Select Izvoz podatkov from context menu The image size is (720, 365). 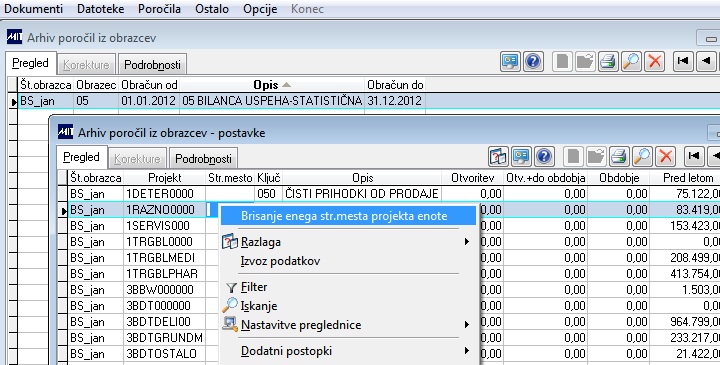point(280,261)
